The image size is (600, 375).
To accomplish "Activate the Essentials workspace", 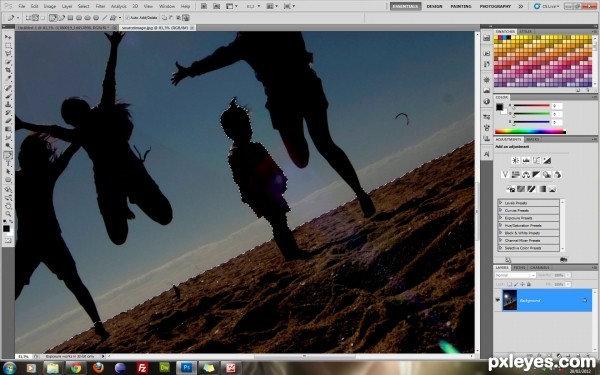I will [405, 6].
